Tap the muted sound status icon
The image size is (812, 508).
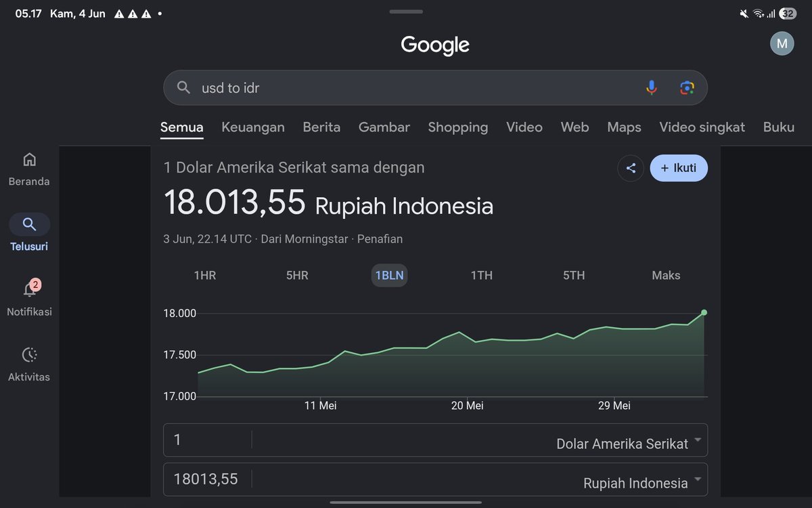[x=744, y=14]
